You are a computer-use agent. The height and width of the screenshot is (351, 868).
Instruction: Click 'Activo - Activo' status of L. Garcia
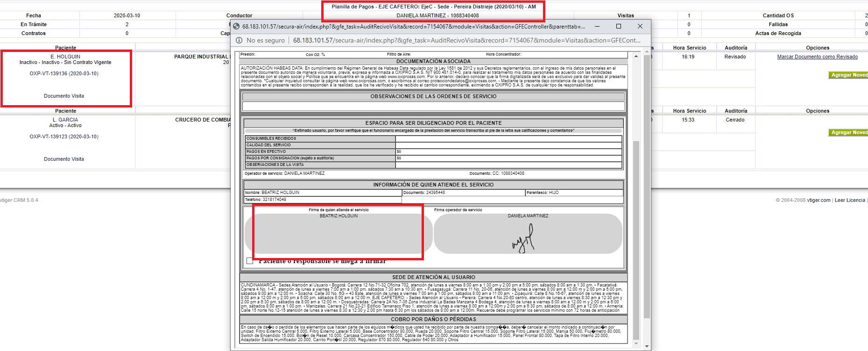(65, 125)
